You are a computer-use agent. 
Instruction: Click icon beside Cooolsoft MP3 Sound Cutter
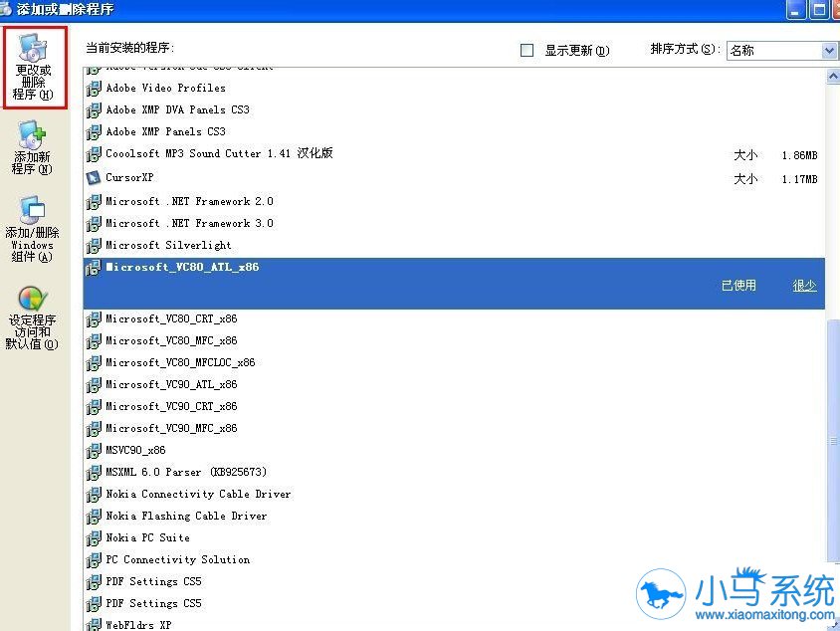tap(94, 154)
